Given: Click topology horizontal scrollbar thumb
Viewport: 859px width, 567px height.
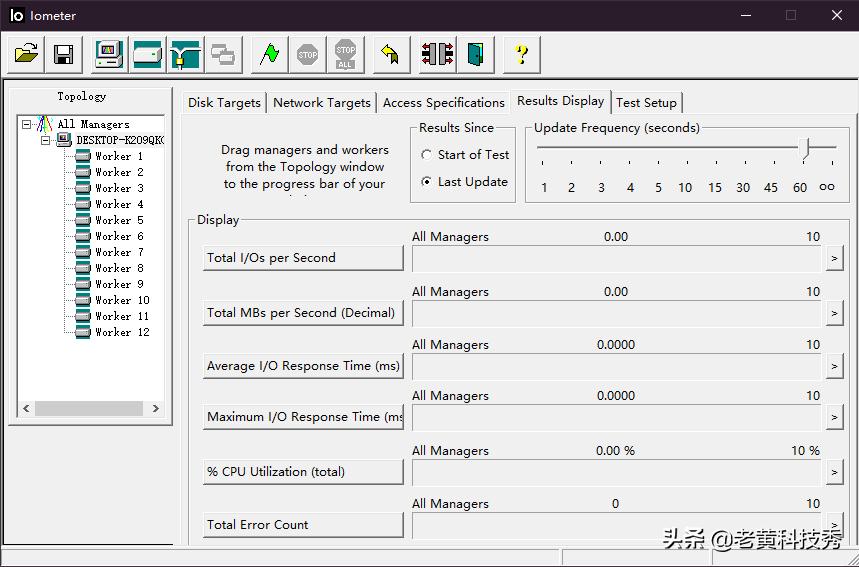Looking at the screenshot, I should tap(89, 408).
